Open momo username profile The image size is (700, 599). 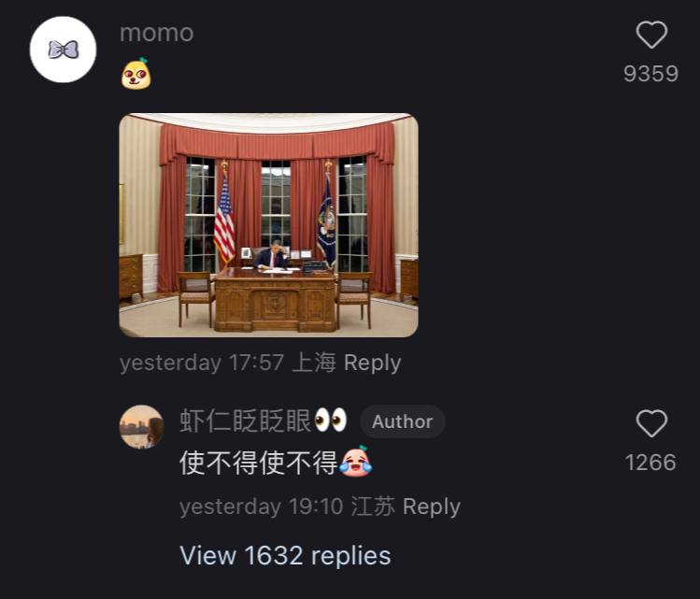tap(157, 33)
